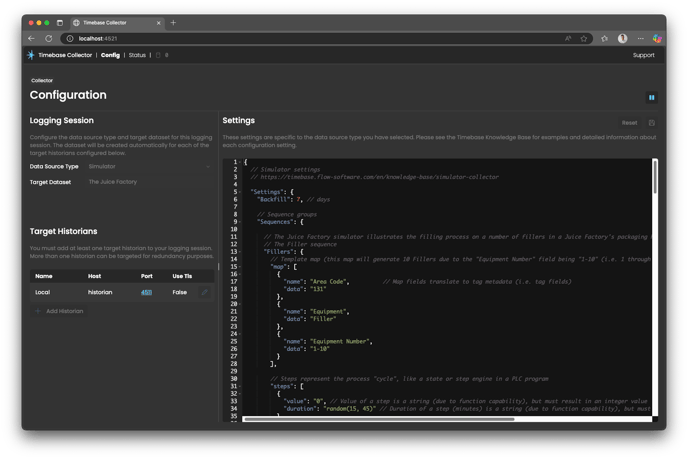
Task: Click the Target Dataset input field
Action: tap(150, 182)
